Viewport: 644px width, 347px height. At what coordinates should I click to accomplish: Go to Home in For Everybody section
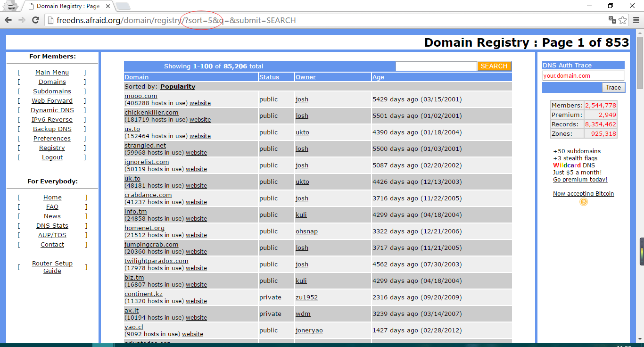point(52,198)
